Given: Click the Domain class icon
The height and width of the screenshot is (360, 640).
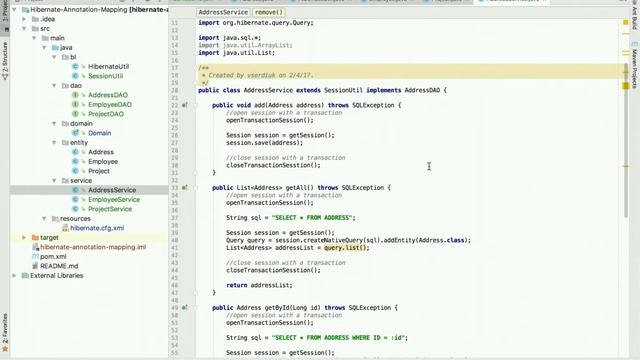Looking at the screenshot, I should pyautogui.click(x=75, y=133).
